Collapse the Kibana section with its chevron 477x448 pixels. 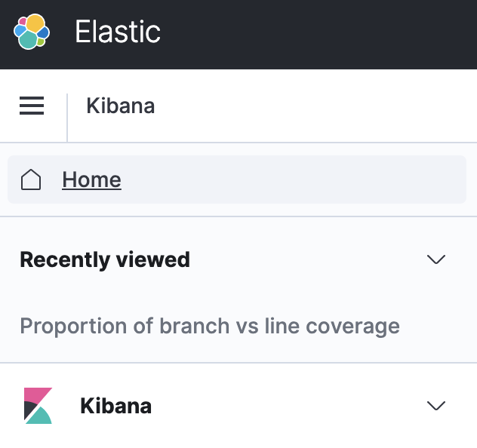pyautogui.click(x=436, y=406)
